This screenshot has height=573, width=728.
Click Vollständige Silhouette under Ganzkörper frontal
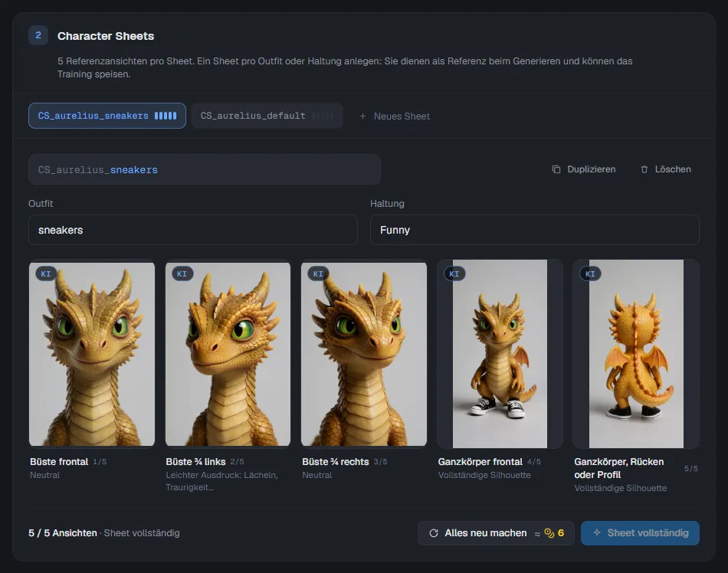click(484, 475)
